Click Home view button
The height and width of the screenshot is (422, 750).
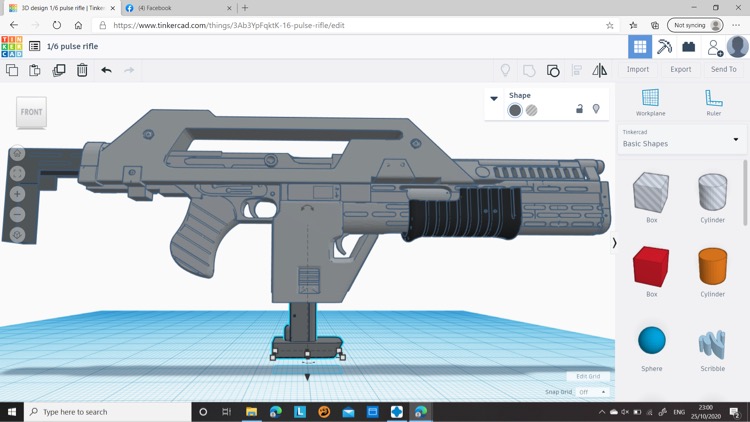[x=17, y=153]
